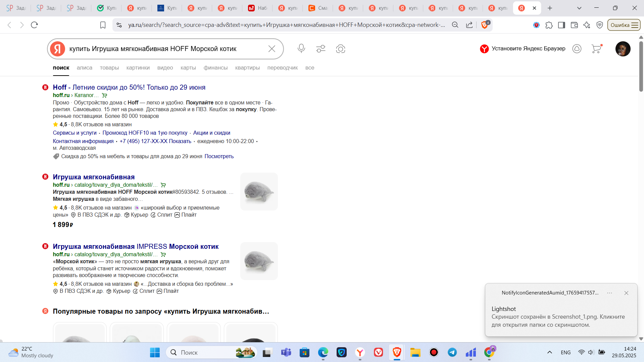
Task: Open the алиса search tab
Action: 85,67
